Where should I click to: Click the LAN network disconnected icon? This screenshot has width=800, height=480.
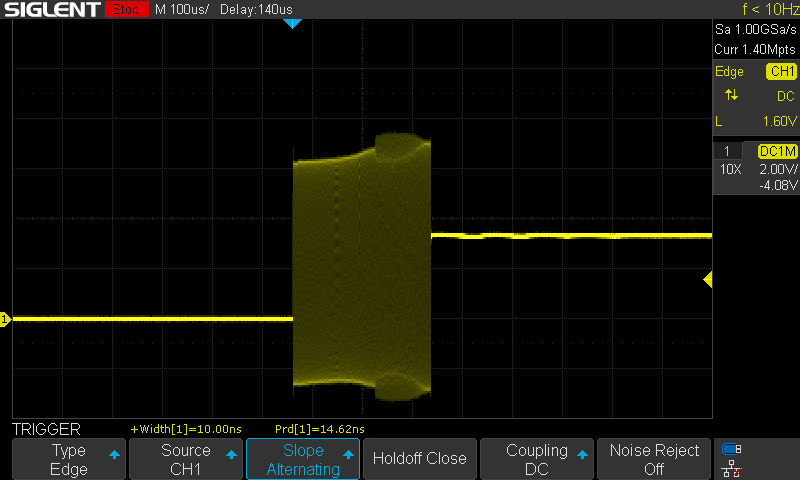click(732, 469)
